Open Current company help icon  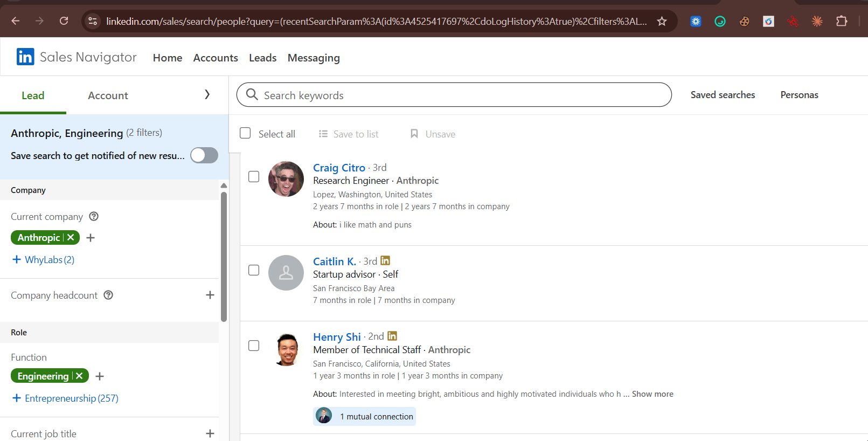coord(94,216)
